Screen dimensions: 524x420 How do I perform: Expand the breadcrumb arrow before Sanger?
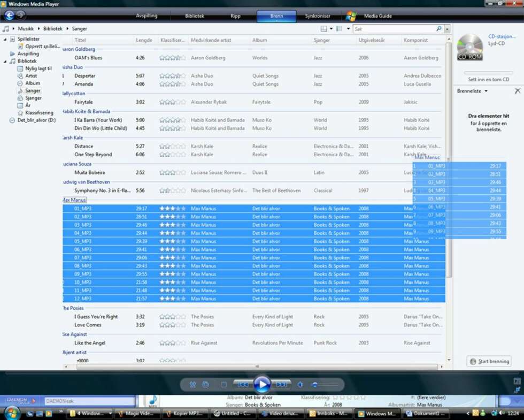point(67,29)
